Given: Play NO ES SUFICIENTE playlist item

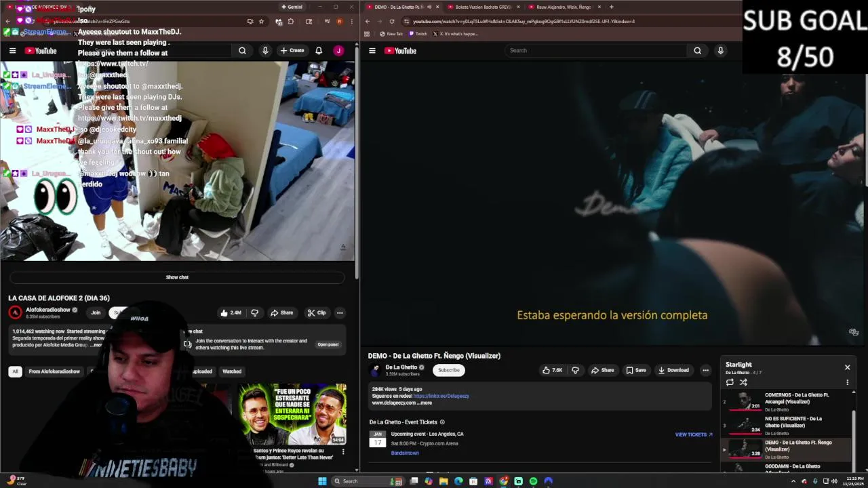Looking at the screenshot, I should 787,425.
